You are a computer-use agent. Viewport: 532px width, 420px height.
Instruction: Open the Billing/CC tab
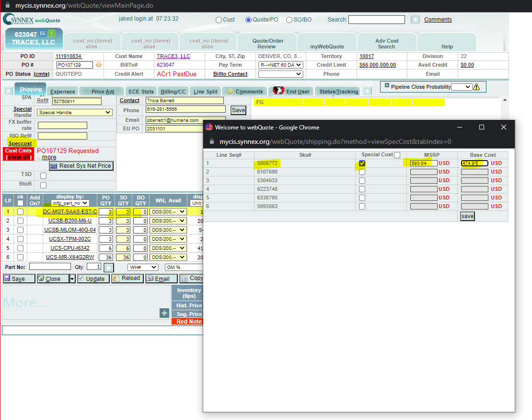click(173, 91)
